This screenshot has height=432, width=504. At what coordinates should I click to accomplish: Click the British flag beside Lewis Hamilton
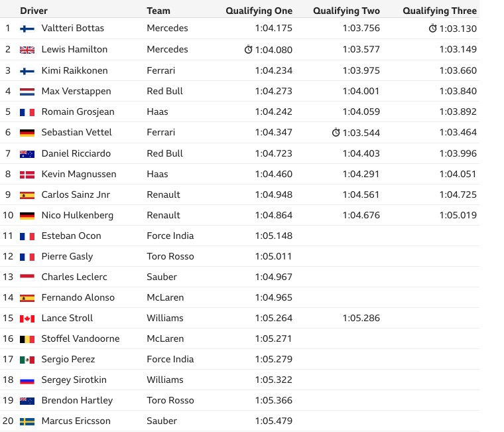tap(27, 50)
